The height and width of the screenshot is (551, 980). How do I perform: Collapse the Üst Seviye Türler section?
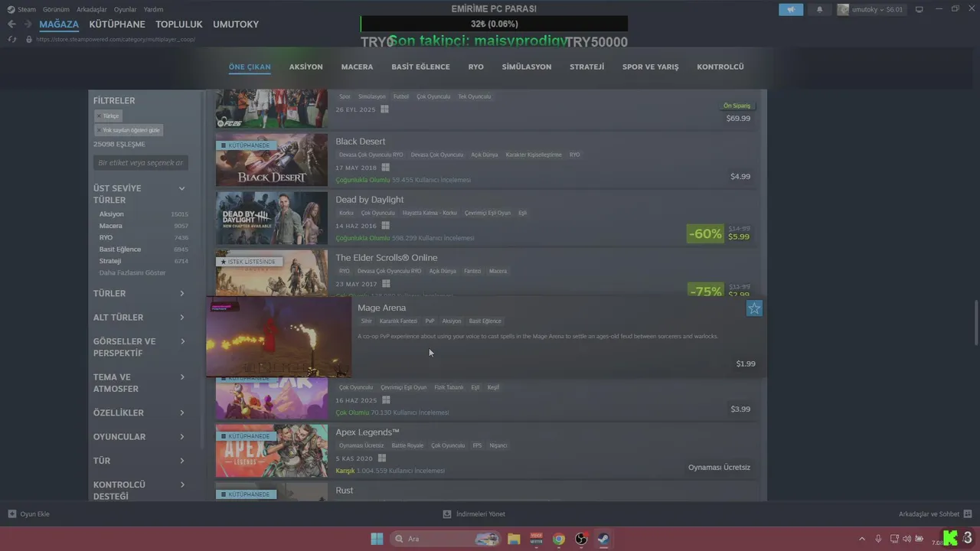[x=182, y=188]
